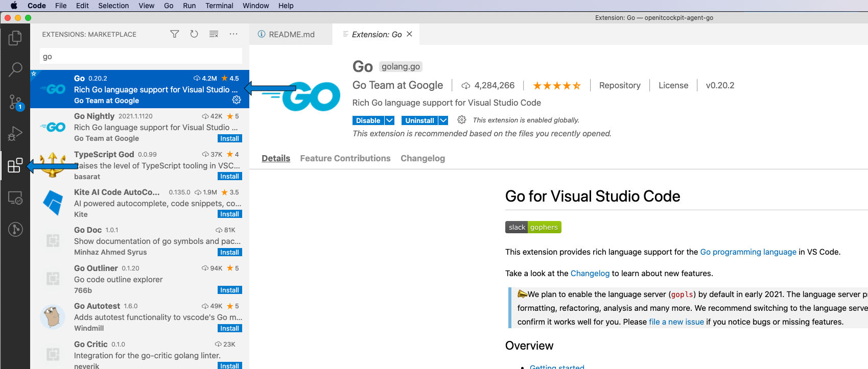Open the Source Control view
The width and height of the screenshot is (868, 369).
pos(15,102)
